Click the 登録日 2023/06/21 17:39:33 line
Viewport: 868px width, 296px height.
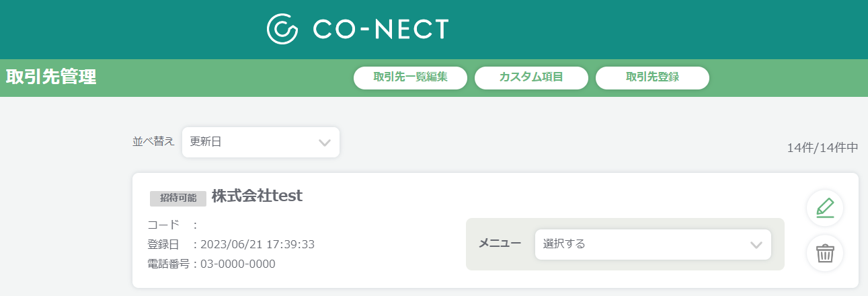231,244
